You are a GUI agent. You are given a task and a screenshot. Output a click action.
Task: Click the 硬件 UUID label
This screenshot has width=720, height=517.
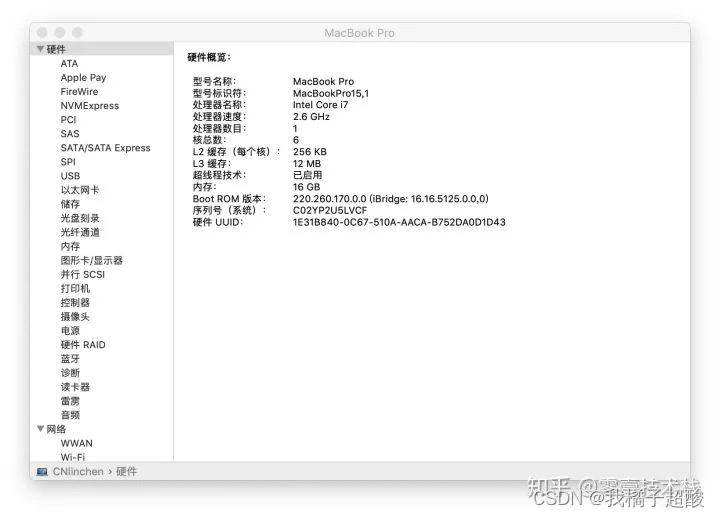point(218,222)
